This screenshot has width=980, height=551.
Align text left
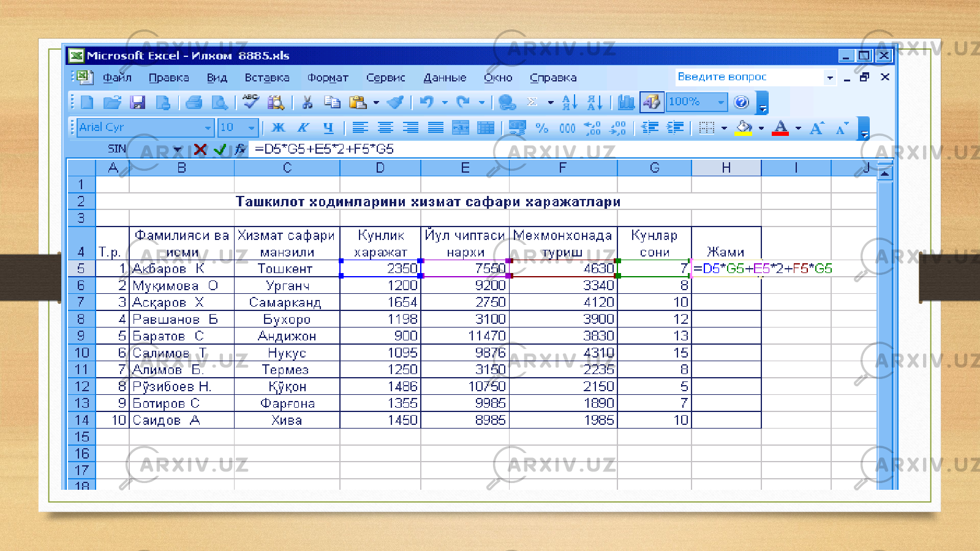click(x=360, y=128)
